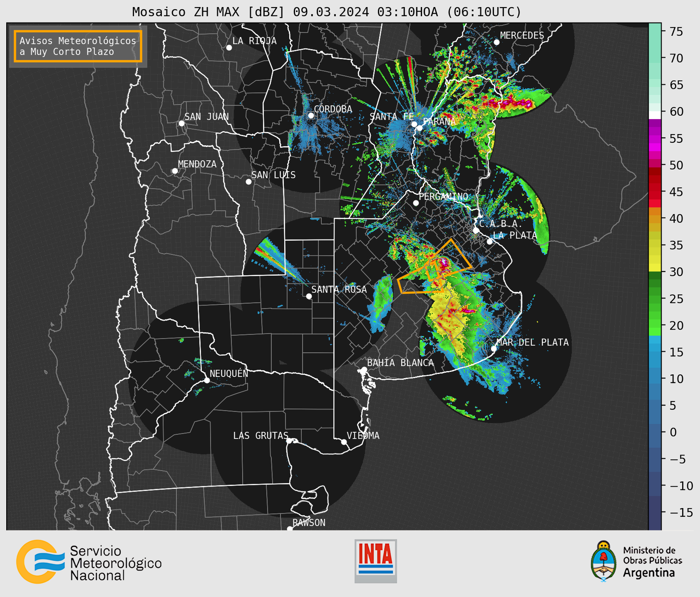Click the BAHÍA BLANCA label text

pyautogui.click(x=400, y=363)
